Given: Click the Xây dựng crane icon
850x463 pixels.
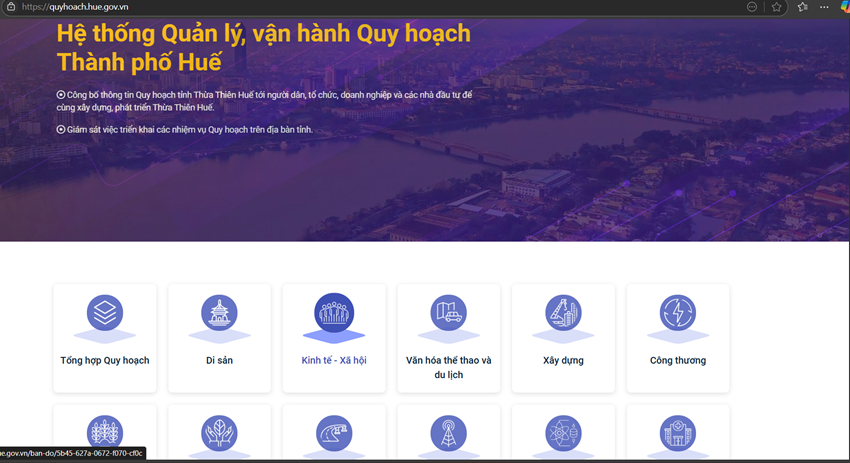Looking at the screenshot, I should click(563, 313).
